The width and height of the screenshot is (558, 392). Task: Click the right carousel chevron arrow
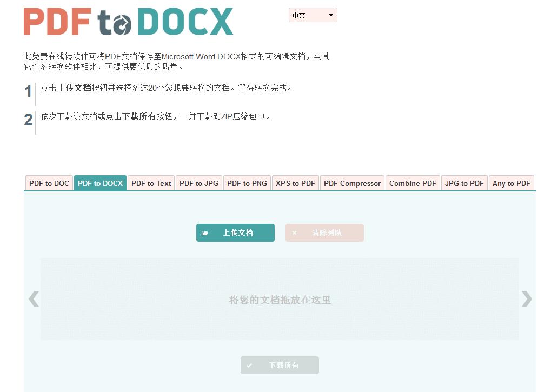click(526, 299)
